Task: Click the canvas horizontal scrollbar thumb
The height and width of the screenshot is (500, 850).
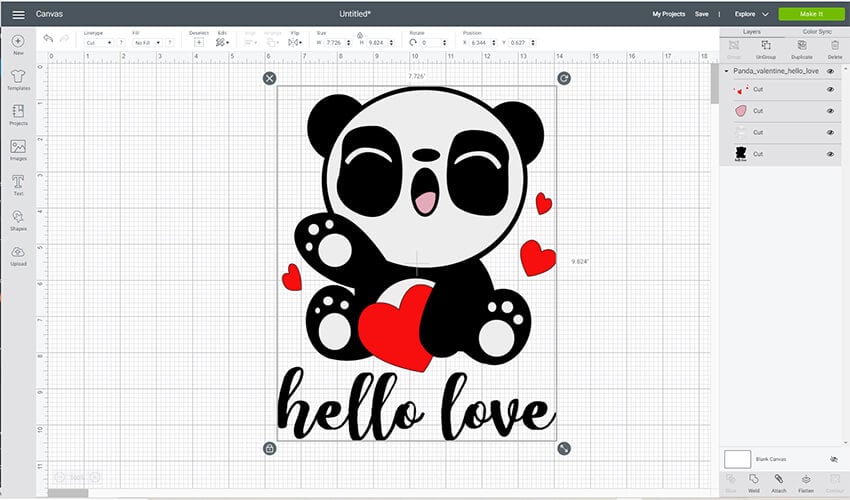Action: 68,493
